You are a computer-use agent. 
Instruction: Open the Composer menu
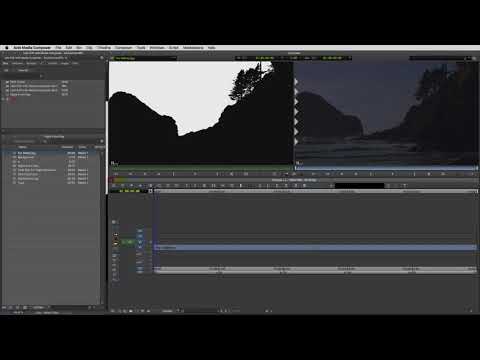124,48
